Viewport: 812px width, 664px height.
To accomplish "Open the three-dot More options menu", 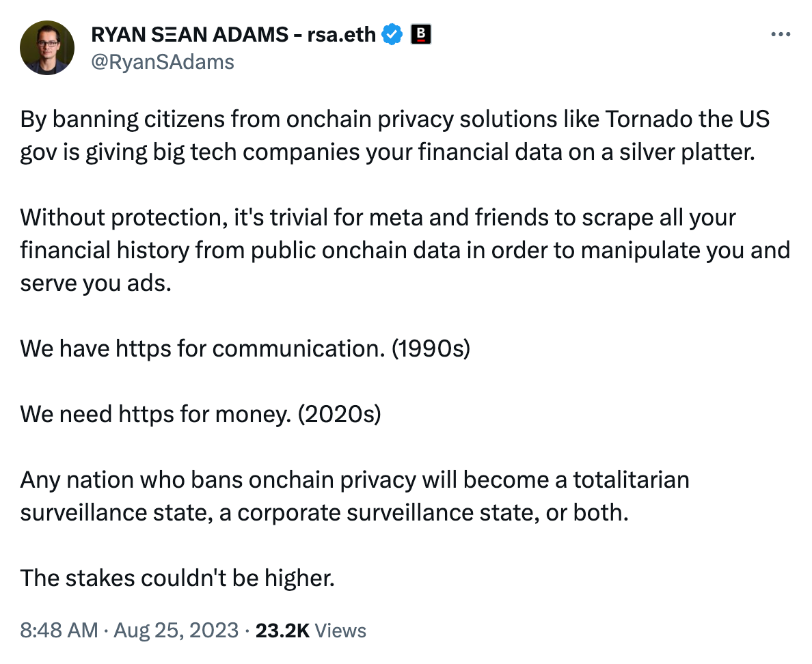I will point(781,34).
